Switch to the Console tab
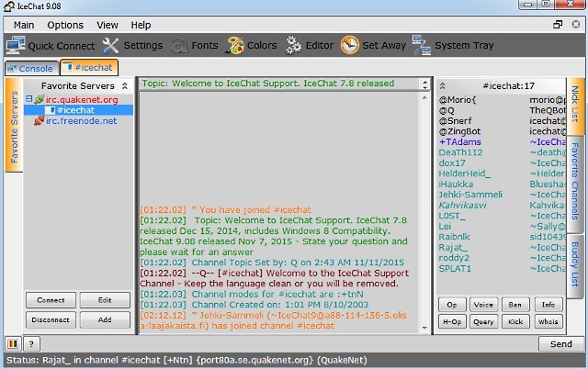Screen dimensions: 588x369 pyautogui.click(x=31, y=69)
